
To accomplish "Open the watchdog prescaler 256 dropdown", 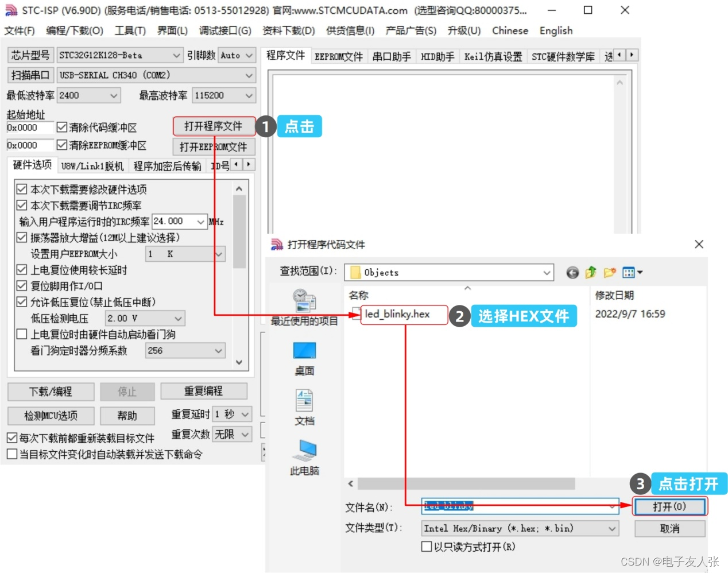I will 185,350.
